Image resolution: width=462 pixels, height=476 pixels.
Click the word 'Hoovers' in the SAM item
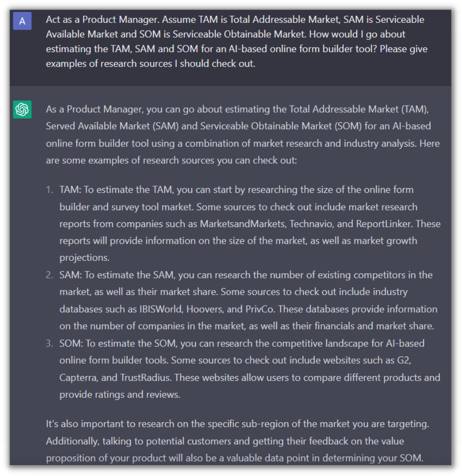[205, 309]
